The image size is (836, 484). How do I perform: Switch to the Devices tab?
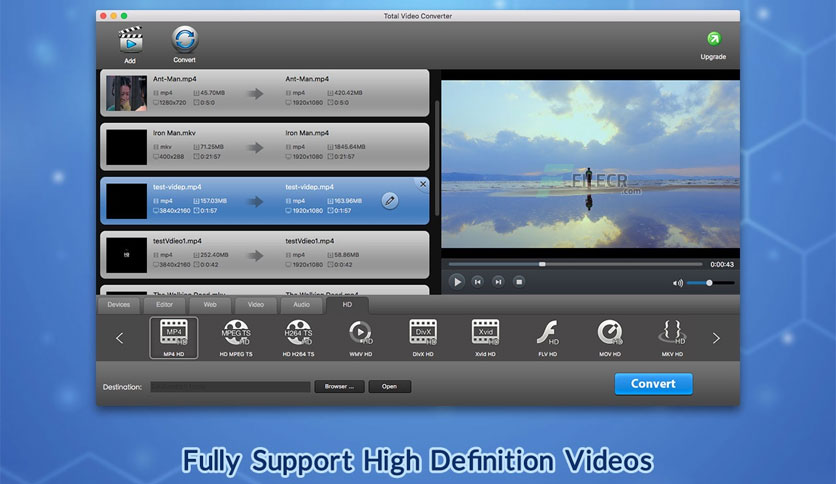(118, 305)
